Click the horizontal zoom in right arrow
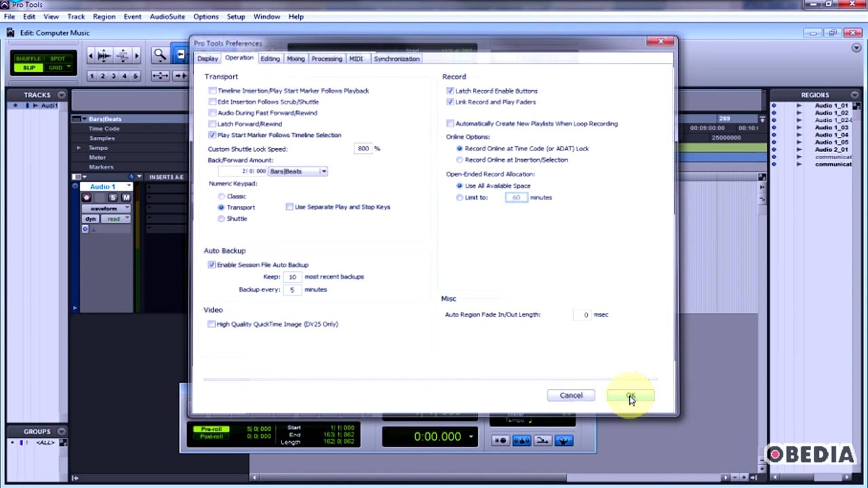Image resolution: width=868 pixels, height=488 pixels. (x=136, y=56)
